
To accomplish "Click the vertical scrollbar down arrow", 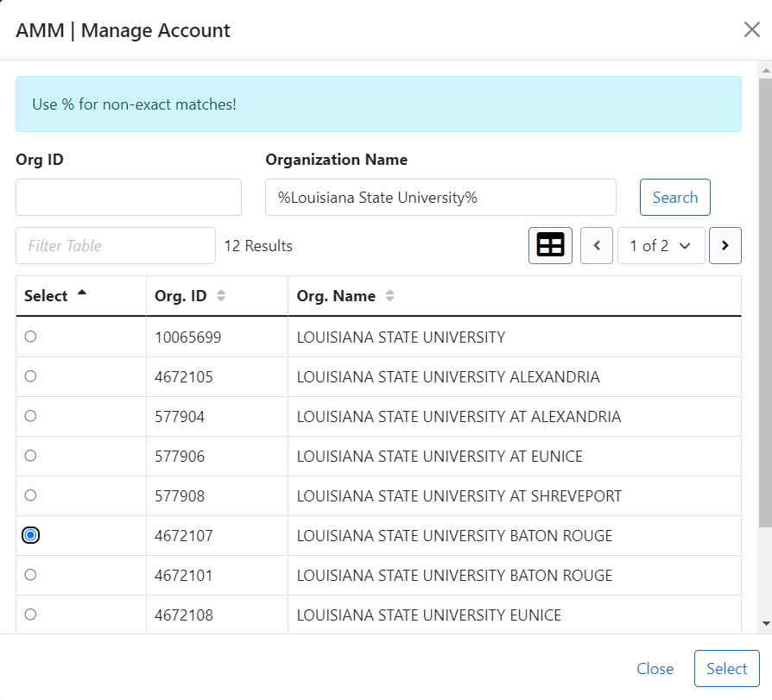I will (x=765, y=623).
